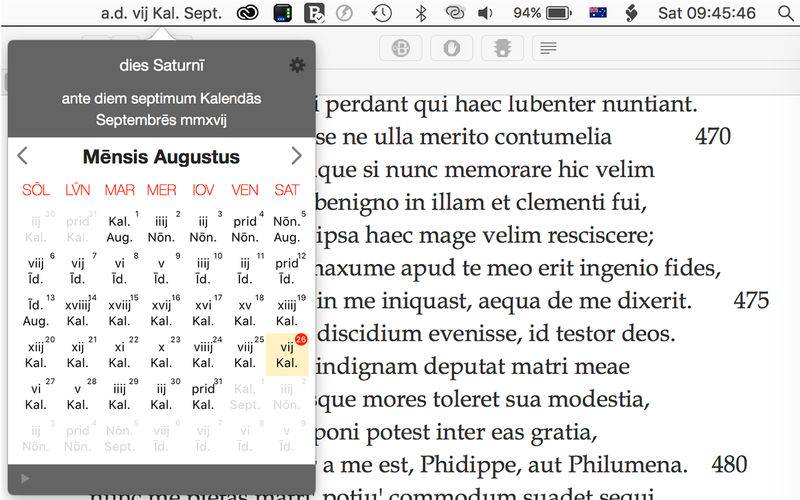Open the volume control in menu bar
The image size is (800, 500).
(x=485, y=13)
